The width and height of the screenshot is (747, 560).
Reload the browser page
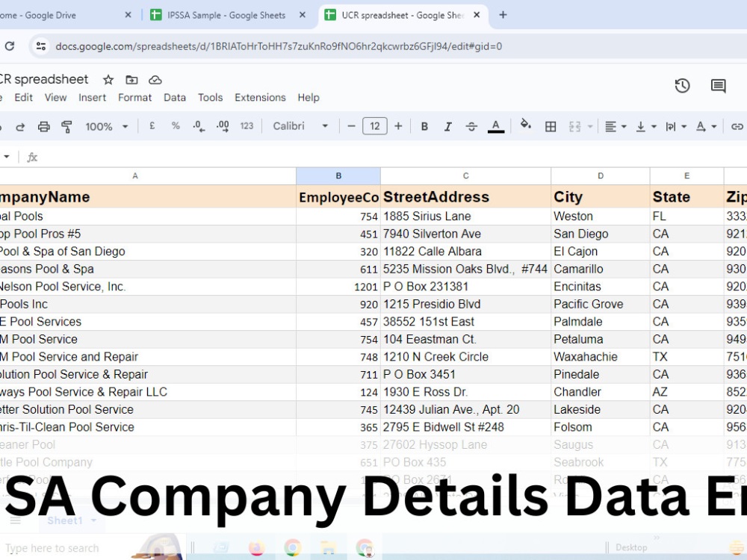click(x=10, y=46)
